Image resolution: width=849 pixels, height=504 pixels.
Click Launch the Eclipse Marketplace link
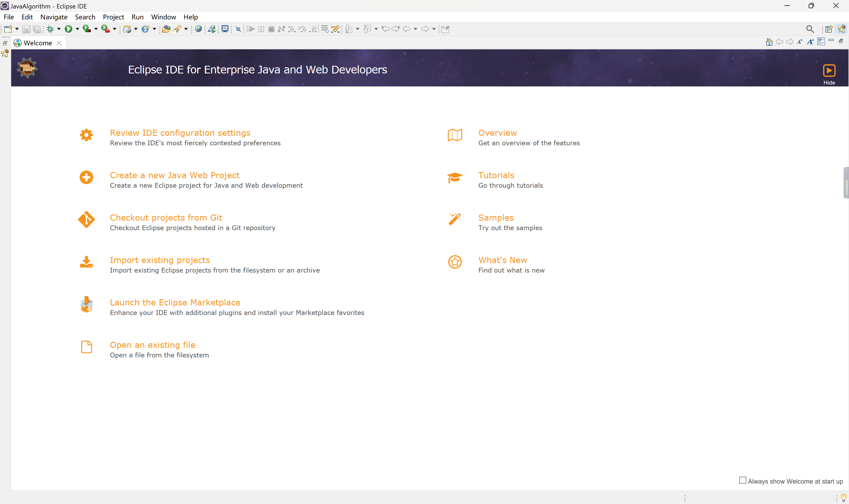(175, 303)
